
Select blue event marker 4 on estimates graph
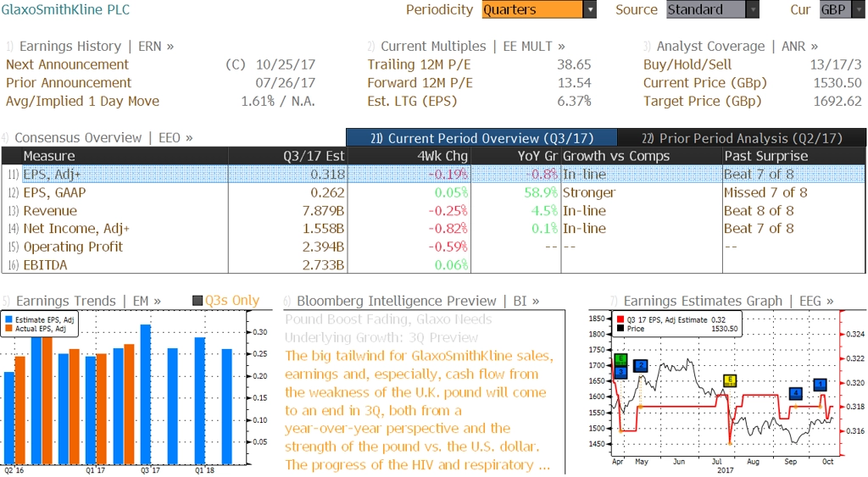tap(795, 393)
